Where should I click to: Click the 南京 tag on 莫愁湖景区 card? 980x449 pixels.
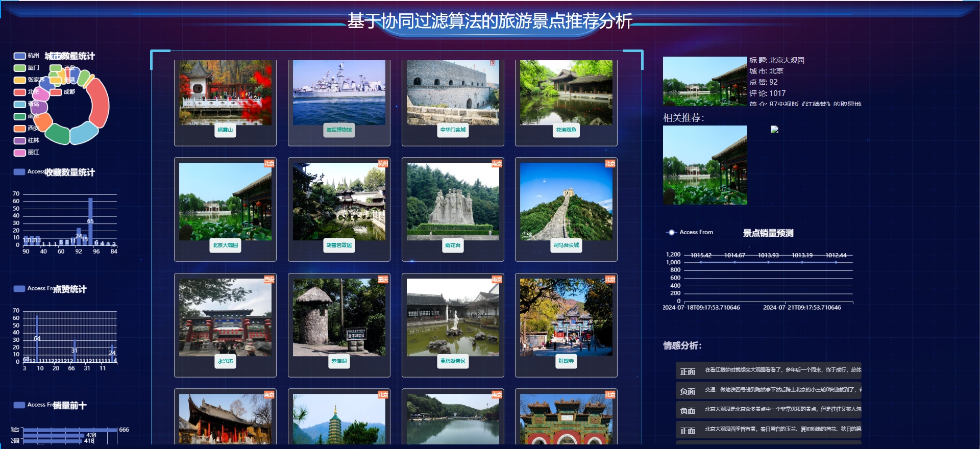coord(497,280)
